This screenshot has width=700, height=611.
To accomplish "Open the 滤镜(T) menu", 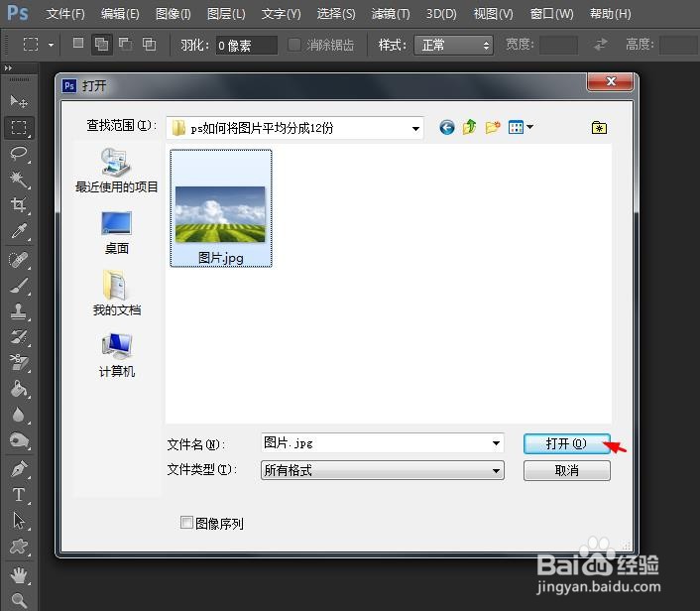I will point(391,14).
